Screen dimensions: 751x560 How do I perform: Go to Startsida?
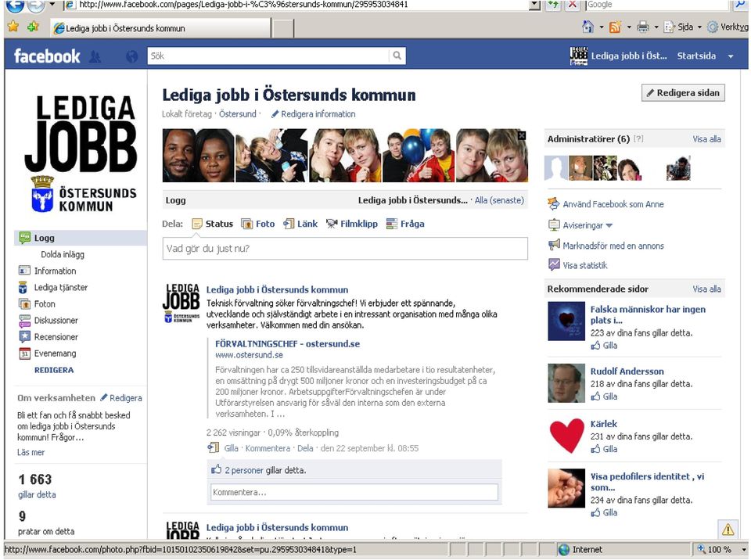pyautogui.click(x=696, y=56)
